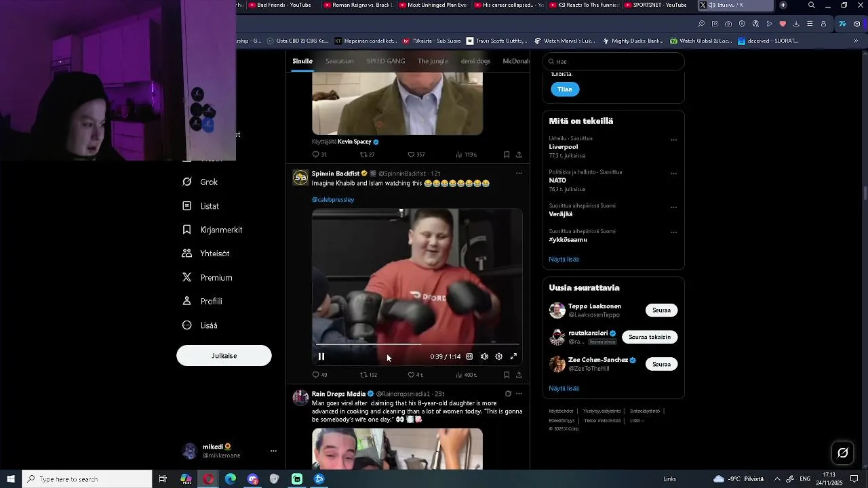Screen dimensions: 868x488
Task: Reply to the Kevin Spacey post
Action: click(x=319, y=155)
